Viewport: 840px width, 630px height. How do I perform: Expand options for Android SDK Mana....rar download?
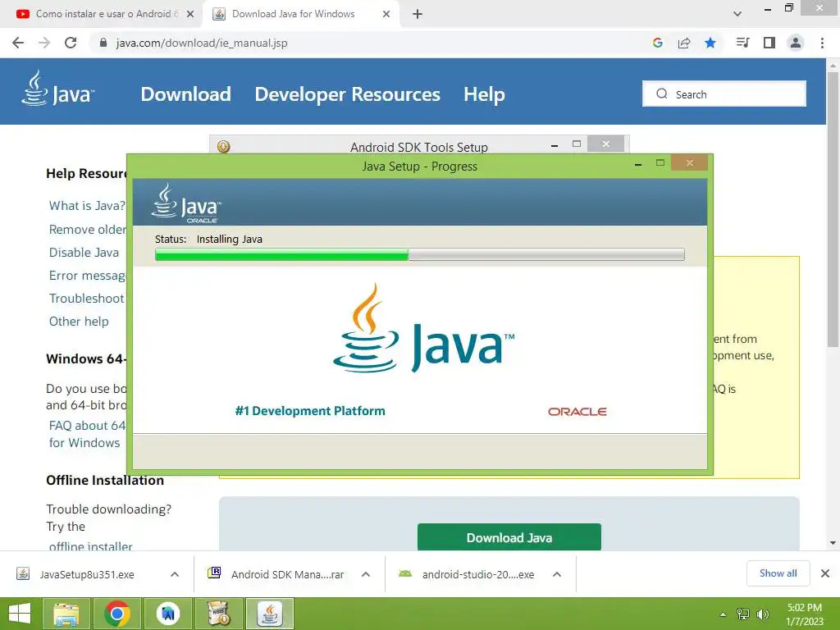366,574
